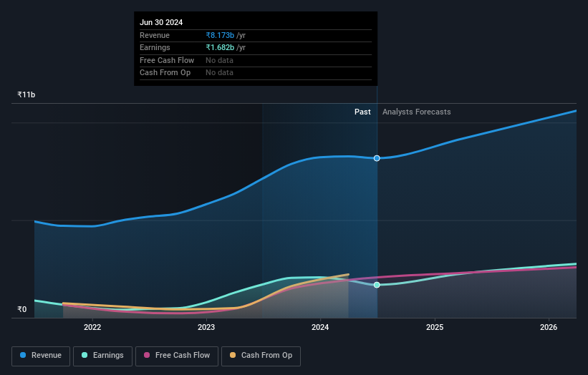Toggle the Earnings legend button
Image resolution: width=588 pixels, height=375 pixels.
click(x=102, y=356)
